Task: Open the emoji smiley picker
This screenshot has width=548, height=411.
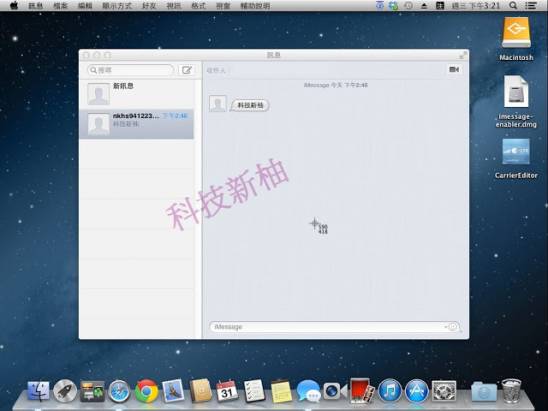Action: 453,326
